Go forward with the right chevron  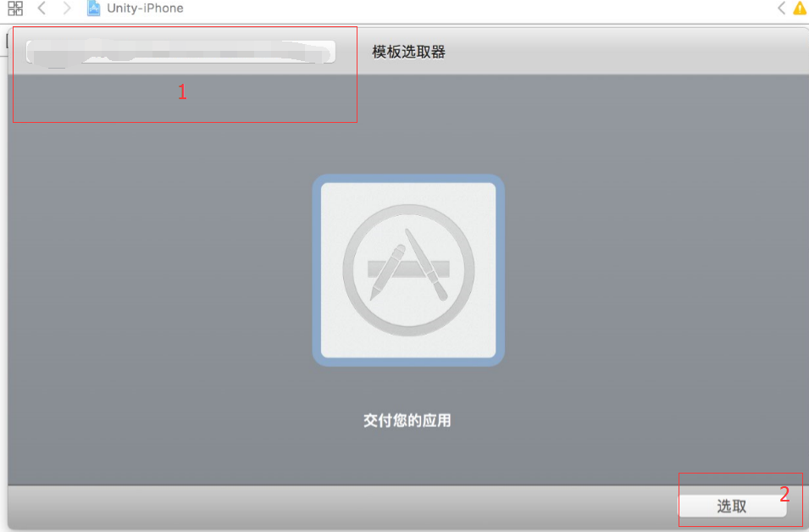coord(67,8)
